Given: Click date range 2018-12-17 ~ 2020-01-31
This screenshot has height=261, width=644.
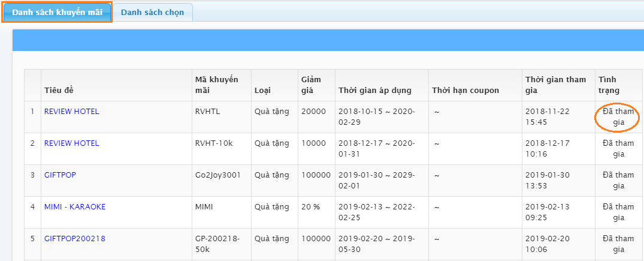Looking at the screenshot, I should (377, 149).
